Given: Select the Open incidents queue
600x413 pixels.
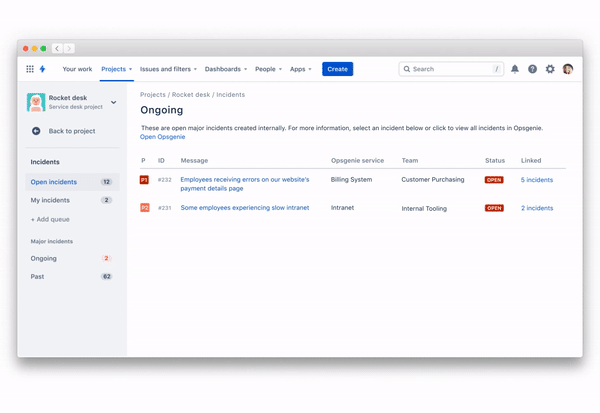Looking at the screenshot, I should [x=54, y=182].
